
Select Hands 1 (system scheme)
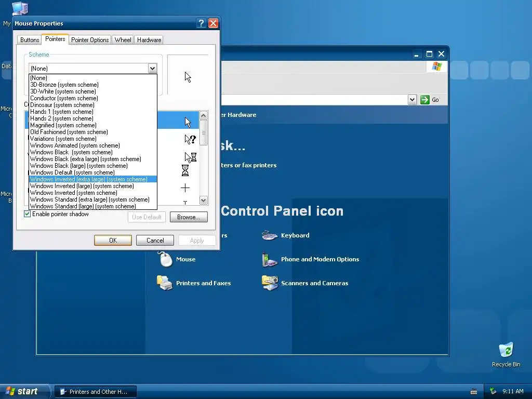[x=93, y=112]
